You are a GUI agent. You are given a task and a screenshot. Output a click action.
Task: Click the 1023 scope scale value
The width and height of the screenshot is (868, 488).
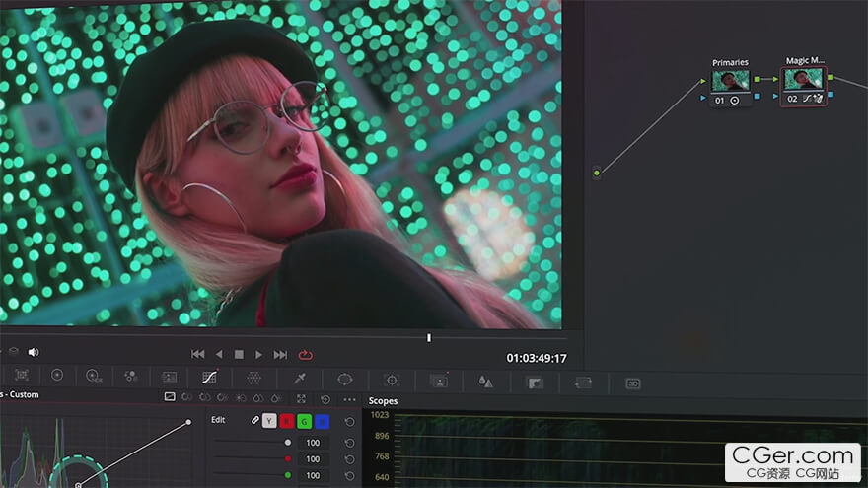pyautogui.click(x=380, y=415)
